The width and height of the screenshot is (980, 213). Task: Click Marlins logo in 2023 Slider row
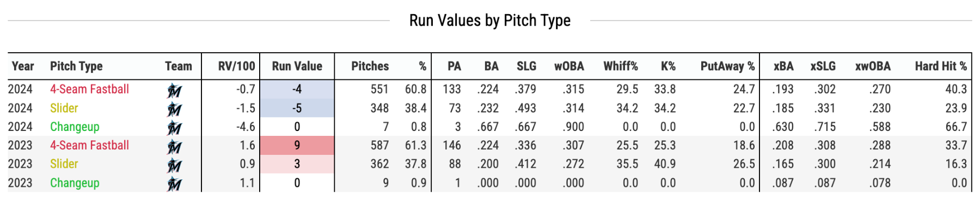click(174, 165)
